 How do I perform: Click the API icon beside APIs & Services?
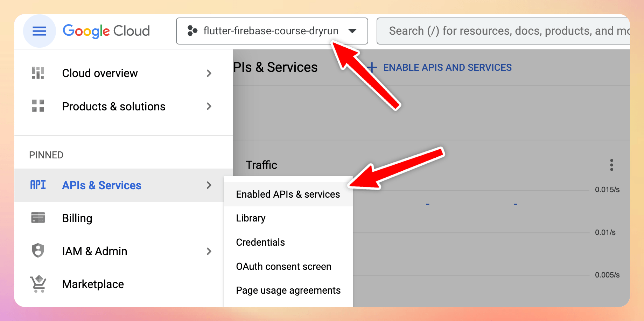tap(38, 185)
